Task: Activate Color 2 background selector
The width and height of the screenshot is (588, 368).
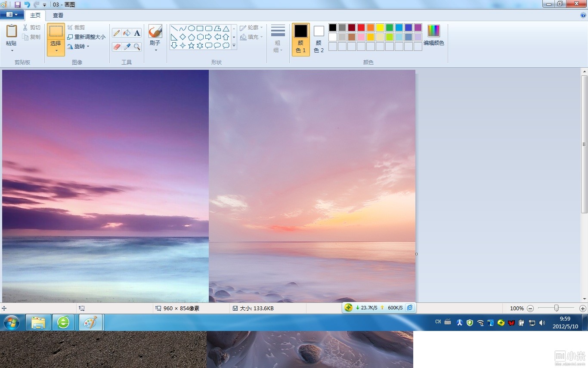Action: pos(319,39)
